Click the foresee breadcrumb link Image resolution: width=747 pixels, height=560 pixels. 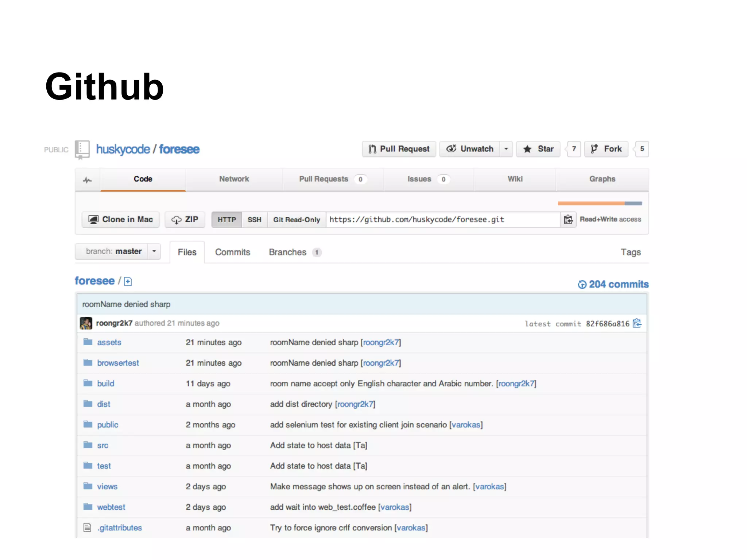point(94,281)
